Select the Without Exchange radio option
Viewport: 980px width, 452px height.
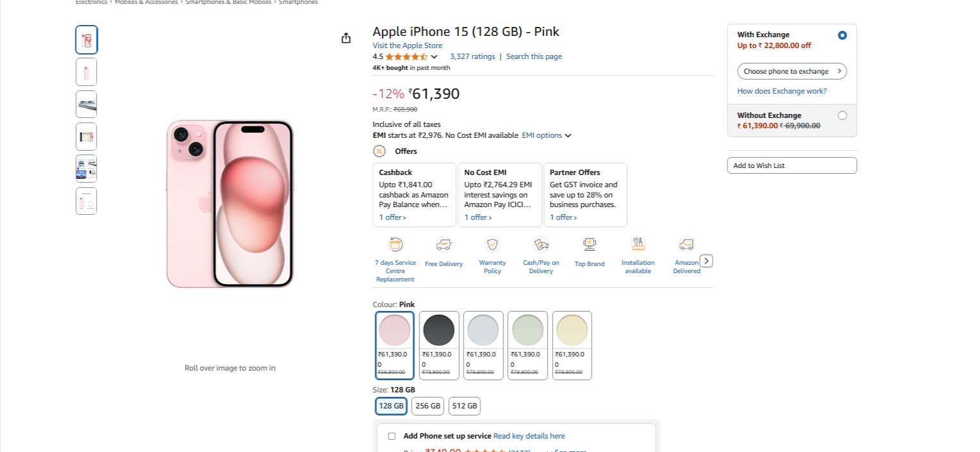tap(842, 115)
